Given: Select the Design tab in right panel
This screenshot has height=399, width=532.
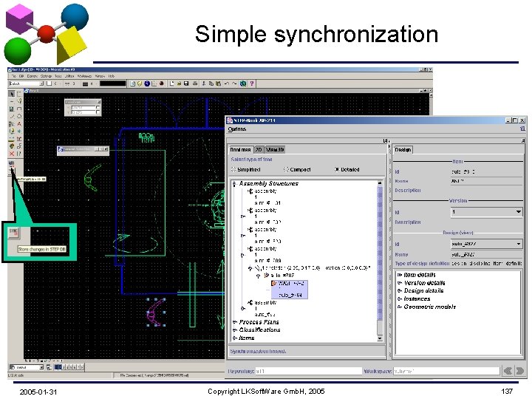Looking at the screenshot, I should (403, 149).
